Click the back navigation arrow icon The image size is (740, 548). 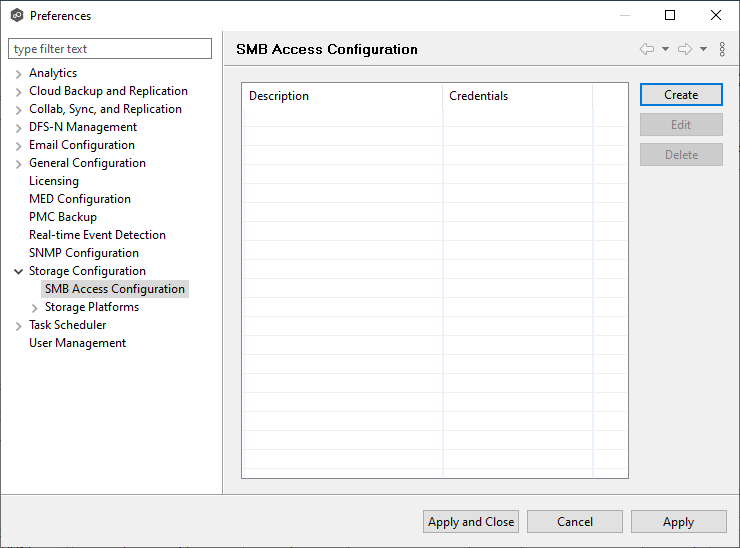click(647, 49)
